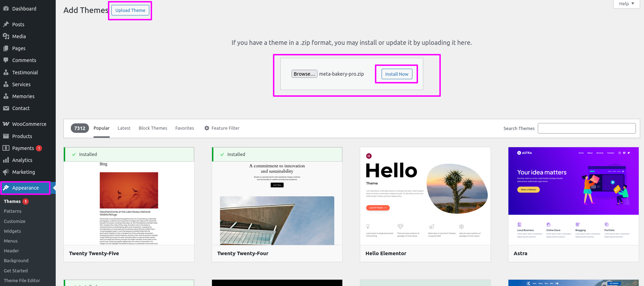Viewport: 644px width, 286px height.
Task: Show the Favorites themes tab
Action: coord(185,128)
